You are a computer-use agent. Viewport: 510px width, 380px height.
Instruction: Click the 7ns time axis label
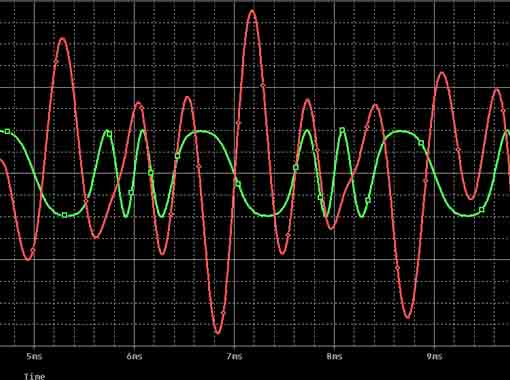[x=234, y=356]
